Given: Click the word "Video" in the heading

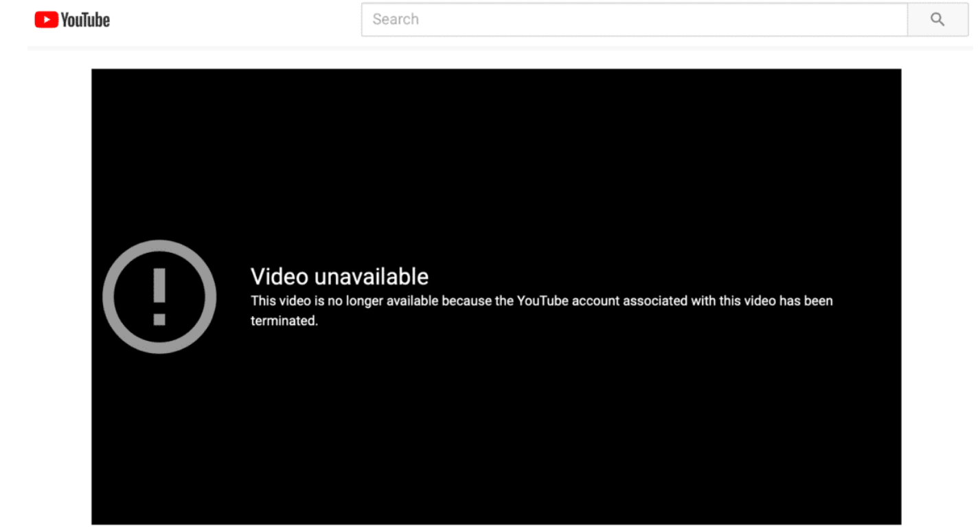Looking at the screenshot, I should click(x=280, y=276).
